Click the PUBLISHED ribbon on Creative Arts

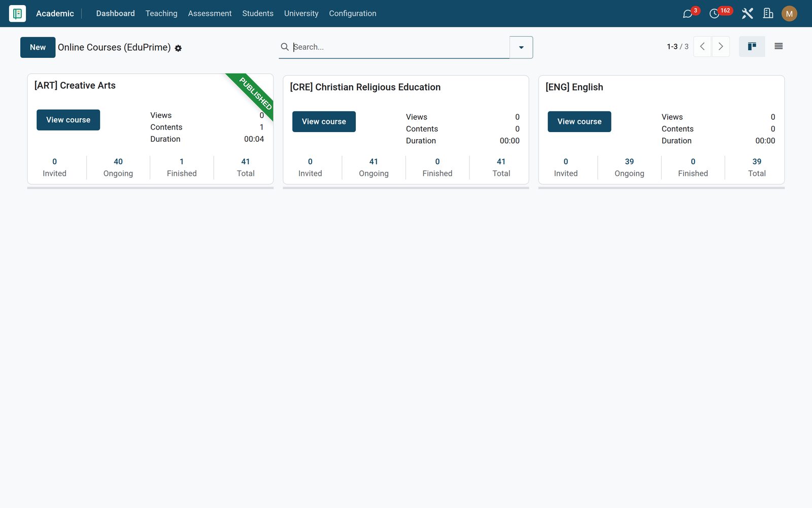tap(256, 93)
